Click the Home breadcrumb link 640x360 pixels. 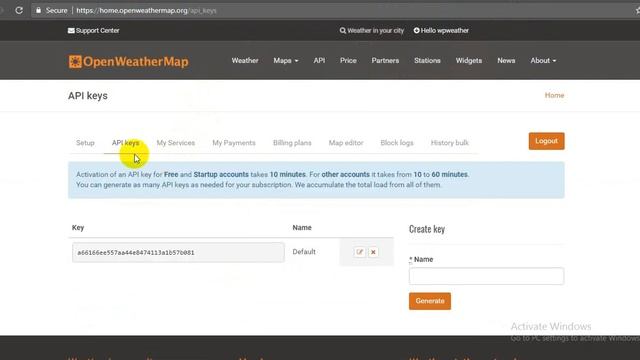(554, 95)
